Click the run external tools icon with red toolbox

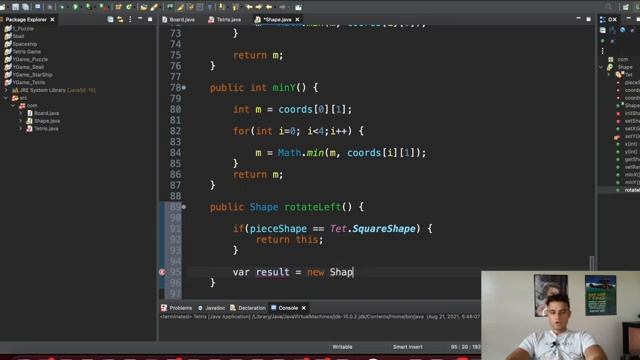click(x=103, y=7)
